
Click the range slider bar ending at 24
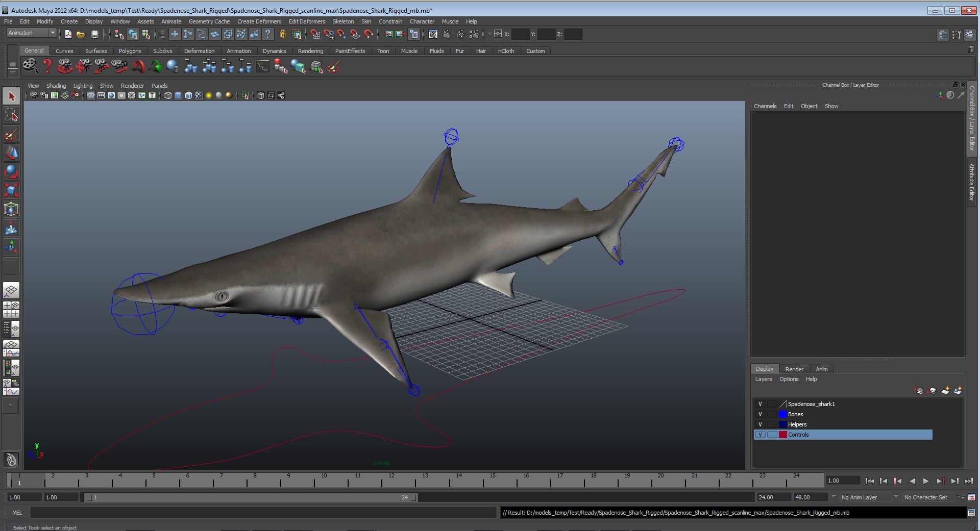pos(251,497)
